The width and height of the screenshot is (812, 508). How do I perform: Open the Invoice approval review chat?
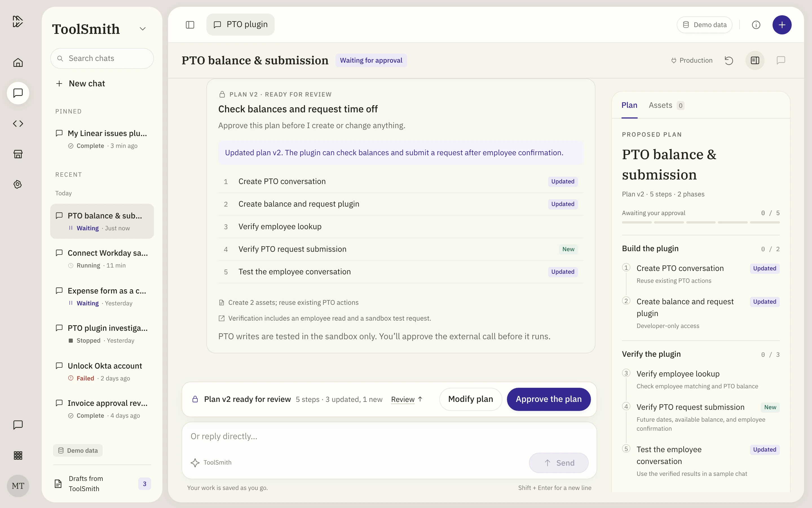coord(102,409)
